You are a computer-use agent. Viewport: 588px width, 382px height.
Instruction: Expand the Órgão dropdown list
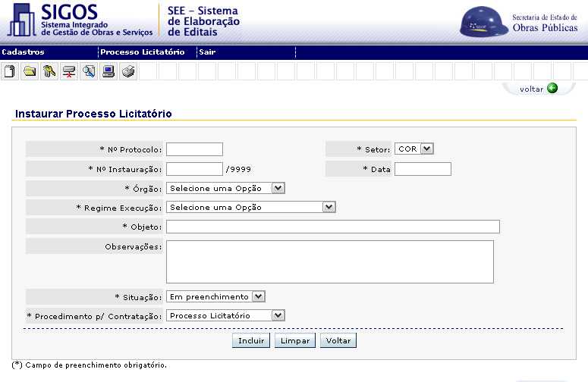tap(225, 188)
